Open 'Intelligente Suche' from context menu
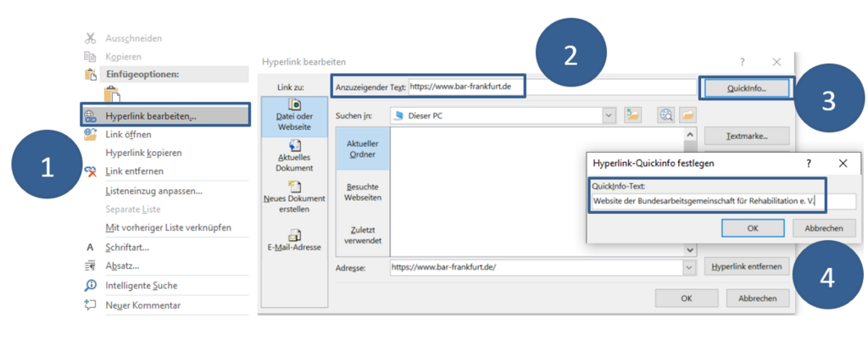This screenshot has height=352, width=868. (x=141, y=285)
